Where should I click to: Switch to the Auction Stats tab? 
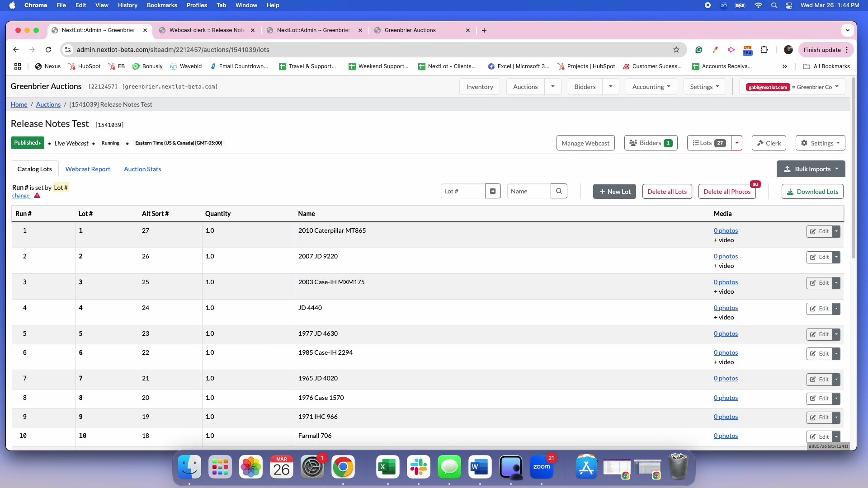[142, 169]
